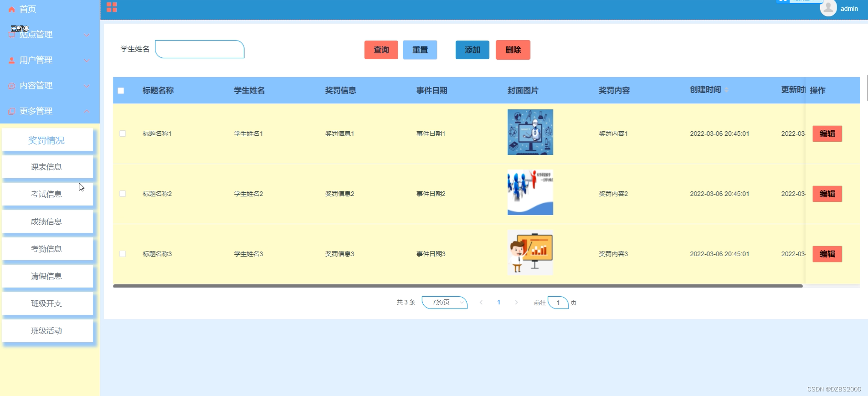The height and width of the screenshot is (396, 868).
Task: Collapse the 更多管理 menu chevron
Action: click(x=87, y=111)
